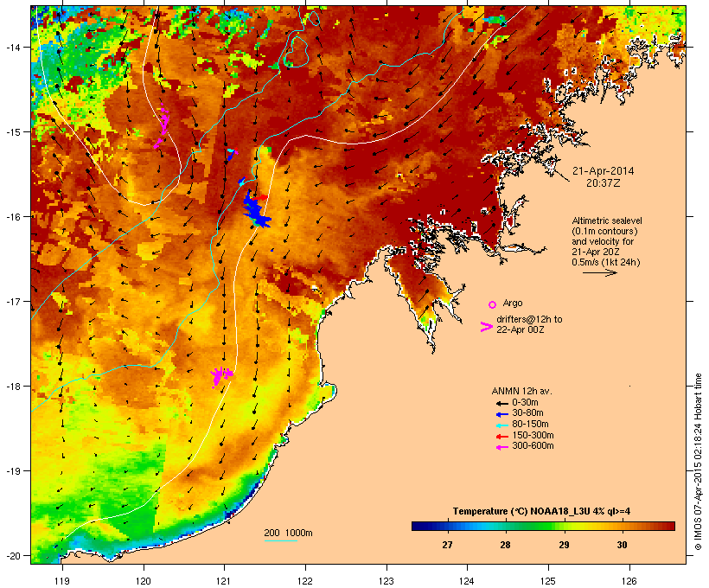Click the cyan 200 1000m depth contour line sample
The height and width of the screenshot is (588, 709).
coord(280,540)
